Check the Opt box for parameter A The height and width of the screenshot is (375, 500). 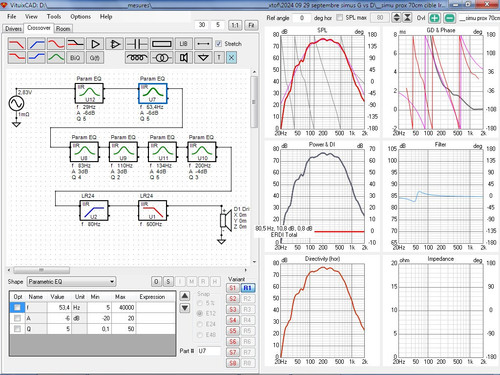tap(17, 318)
